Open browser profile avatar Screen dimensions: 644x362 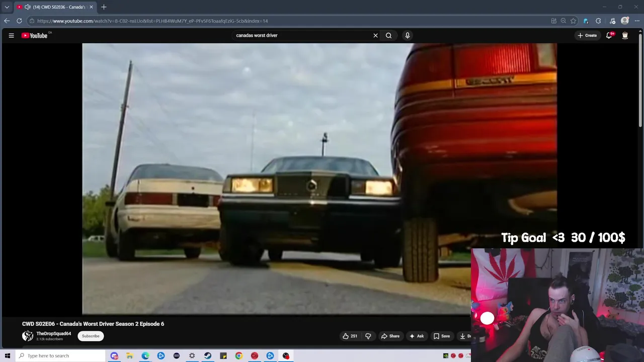[x=625, y=21]
